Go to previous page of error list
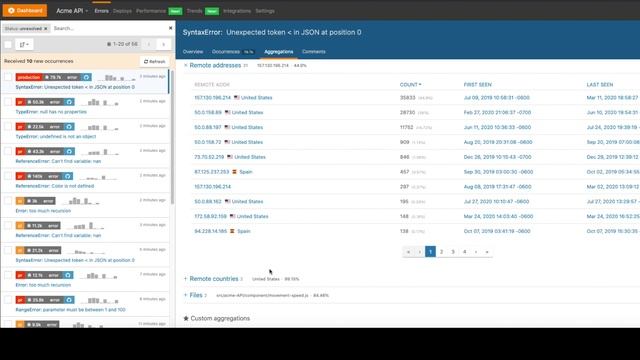The height and width of the screenshot is (360, 640). tap(149, 44)
